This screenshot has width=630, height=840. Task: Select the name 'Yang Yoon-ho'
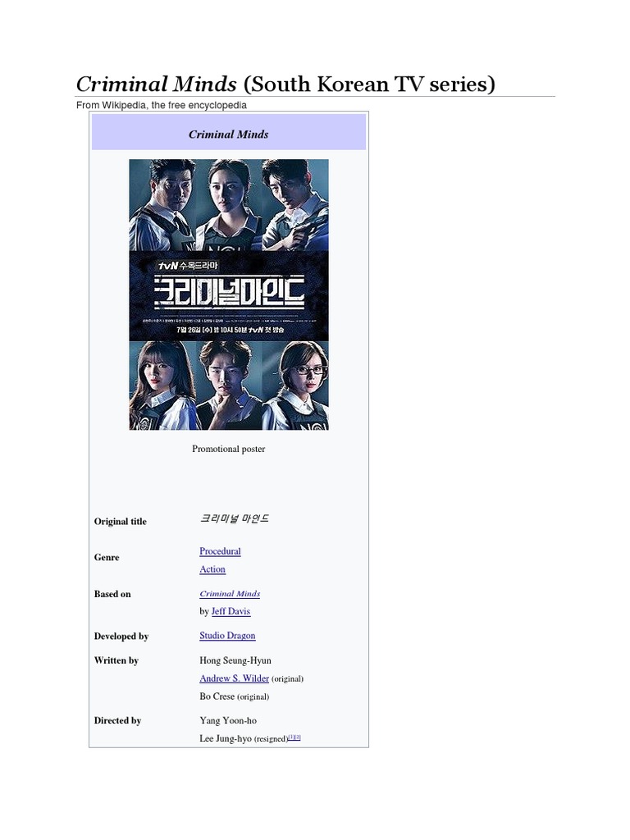tap(228, 720)
